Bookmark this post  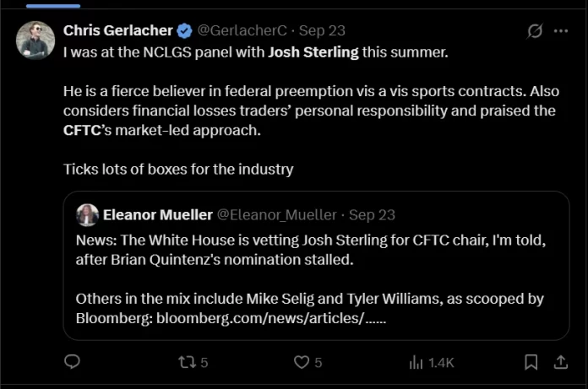click(x=531, y=362)
